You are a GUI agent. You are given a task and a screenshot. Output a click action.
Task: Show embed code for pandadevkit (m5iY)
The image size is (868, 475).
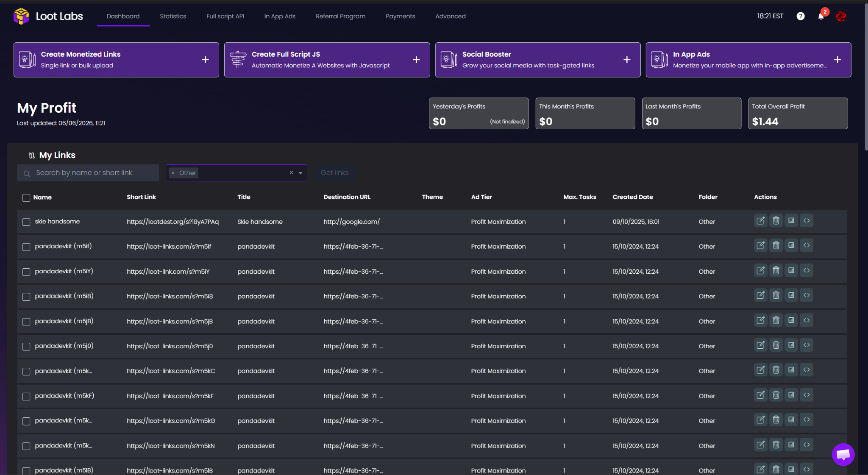point(806,271)
